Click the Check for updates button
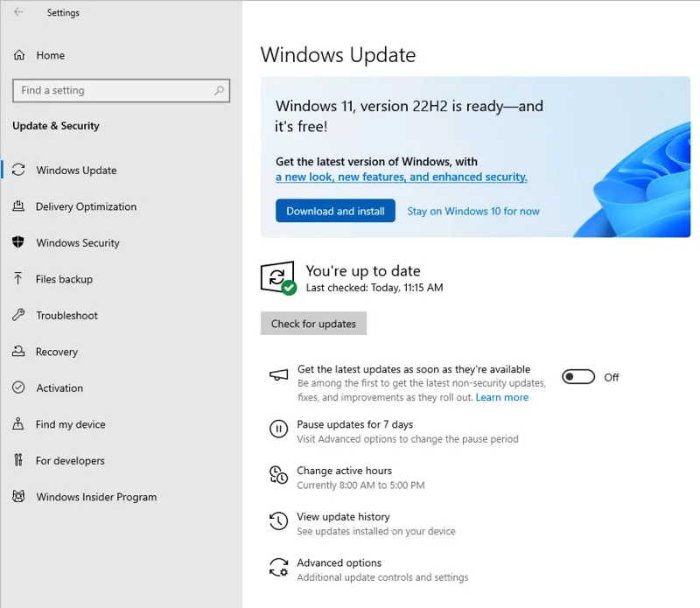Image resolution: width=700 pixels, height=608 pixels. click(x=313, y=324)
